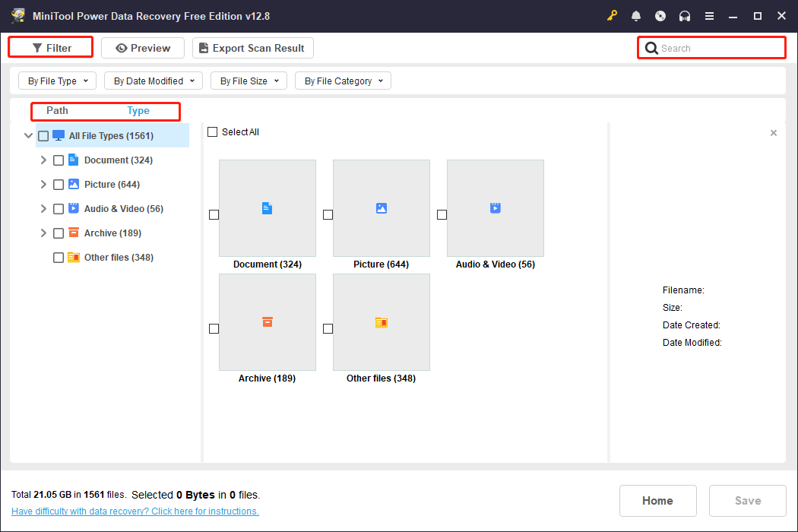Select the Filter funnel icon
The image size is (798, 532).
coord(36,47)
